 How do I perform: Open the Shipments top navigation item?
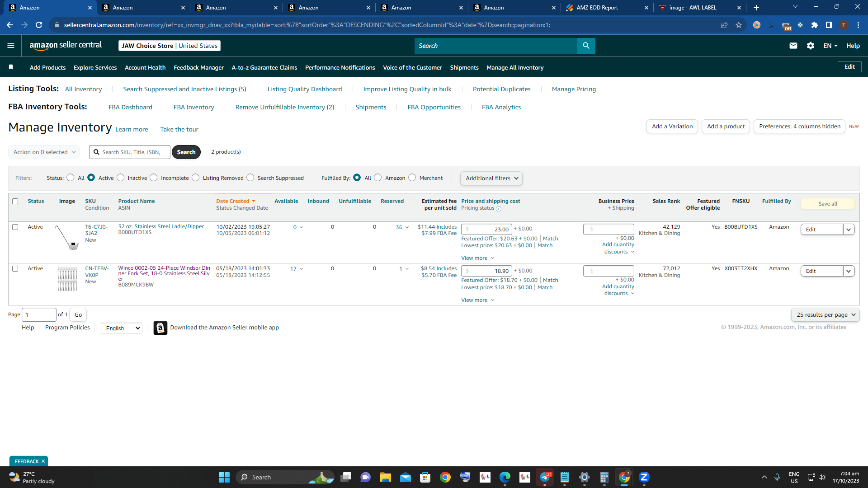[464, 67]
